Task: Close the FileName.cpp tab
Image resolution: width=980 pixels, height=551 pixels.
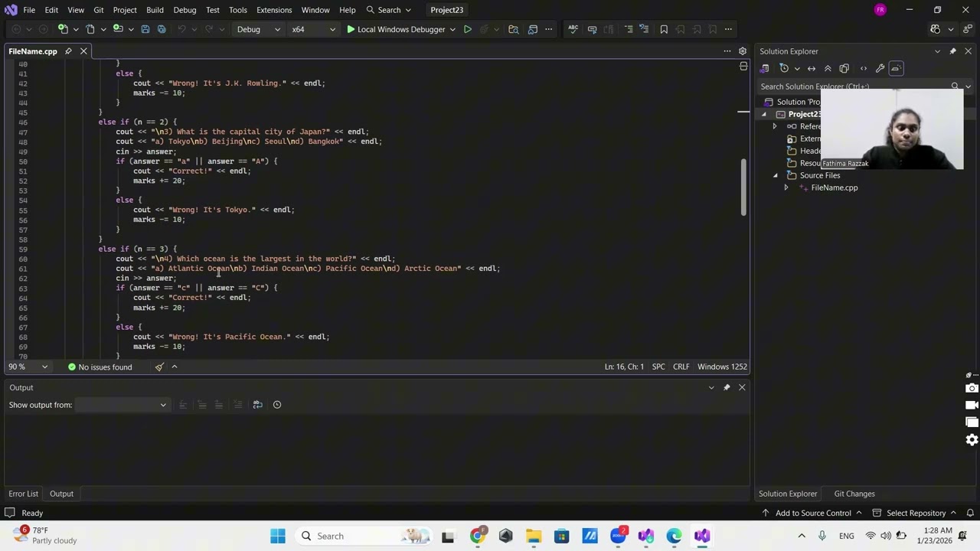Action: [x=83, y=51]
